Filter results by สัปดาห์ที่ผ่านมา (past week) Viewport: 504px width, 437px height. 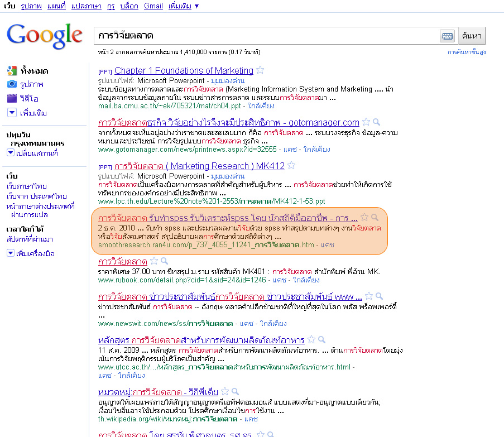30,239
